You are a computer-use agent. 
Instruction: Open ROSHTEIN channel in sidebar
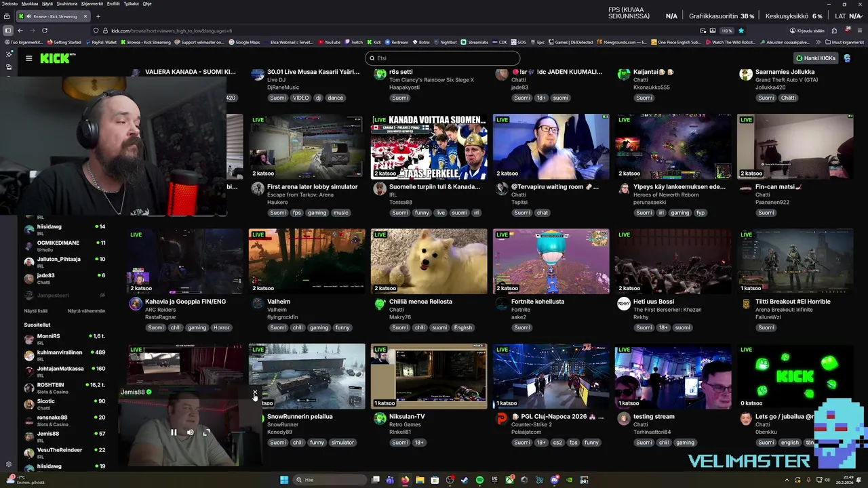(x=64, y=388)
